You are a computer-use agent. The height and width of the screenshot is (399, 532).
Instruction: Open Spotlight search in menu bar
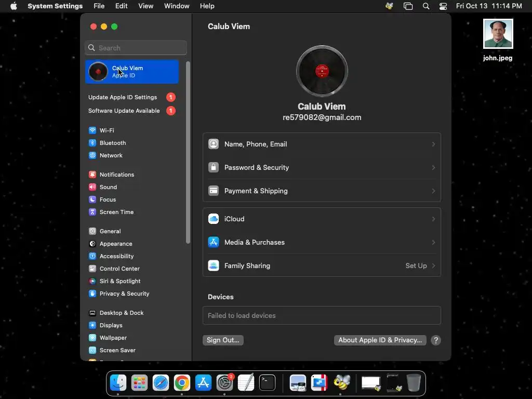pos(426,6)
